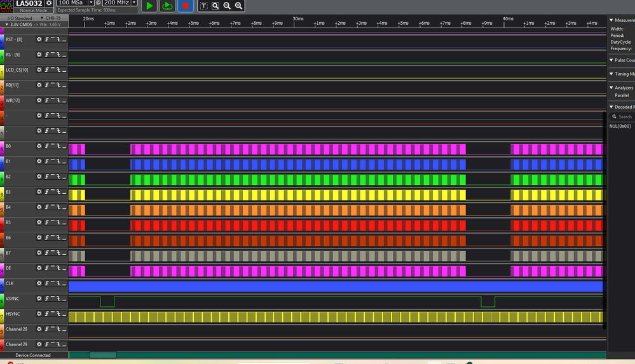Stop capture with red square button
Image resolution: width=635 pixels, height=364 pixels.
(186, 6)
